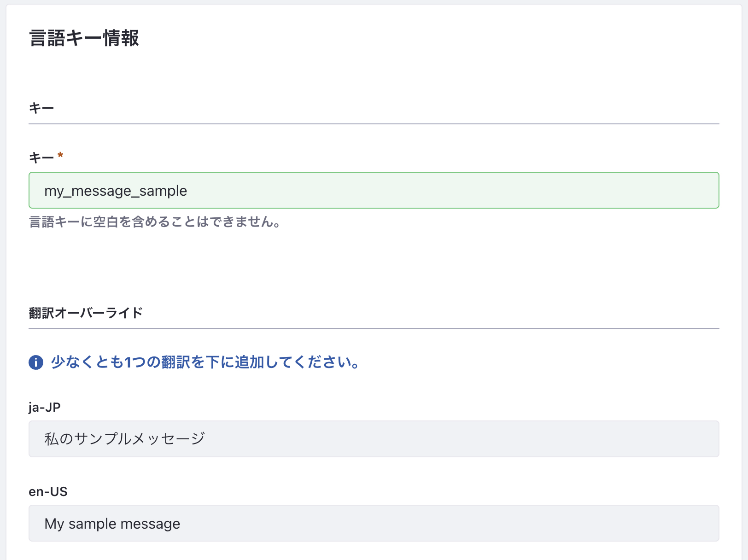Click the 私のサンプルメッセージ text value
This screenshot has height=560, width=748.
[x=124, y=438]
